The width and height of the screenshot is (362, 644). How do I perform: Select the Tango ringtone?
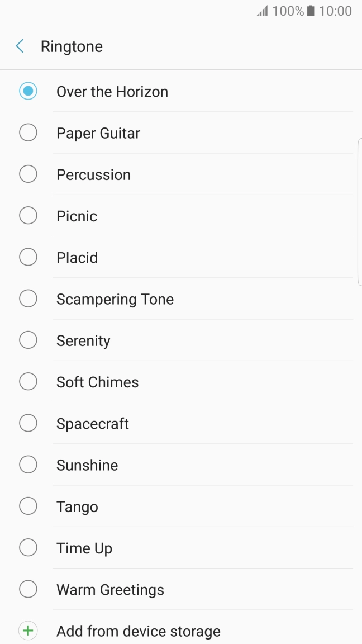click(77, 506)
